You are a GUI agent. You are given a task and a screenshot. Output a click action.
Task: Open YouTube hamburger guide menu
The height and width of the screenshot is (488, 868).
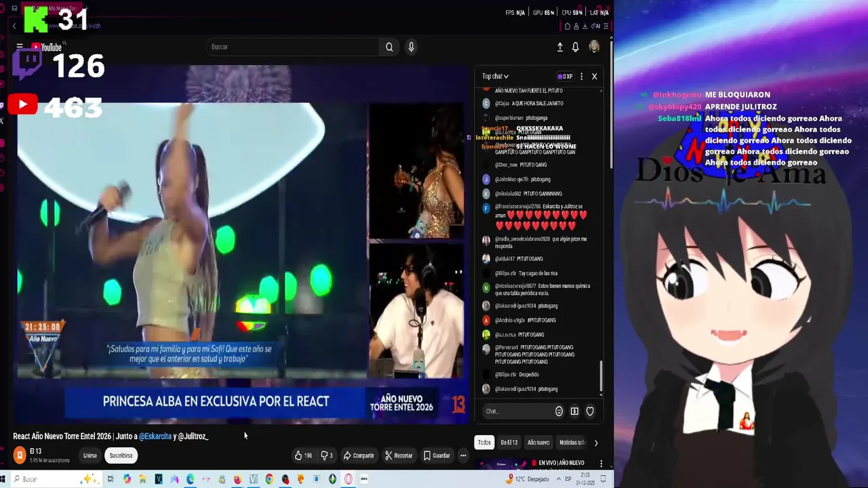point(20,47)
